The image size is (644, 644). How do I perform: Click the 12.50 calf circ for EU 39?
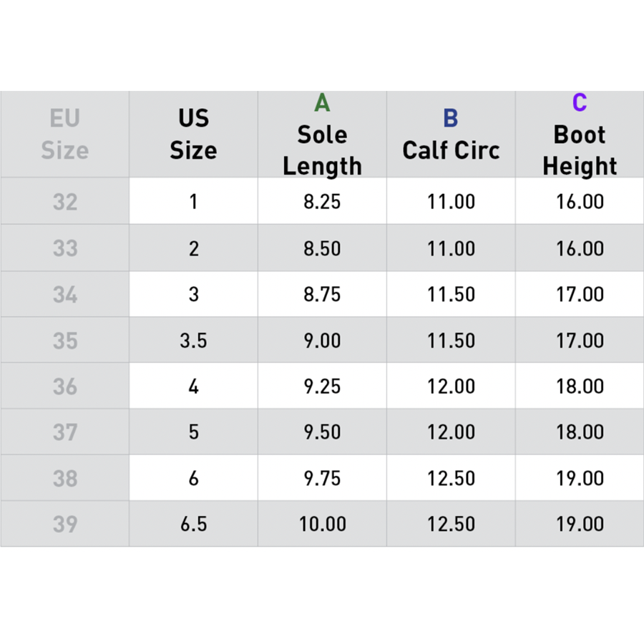(451, 524)
